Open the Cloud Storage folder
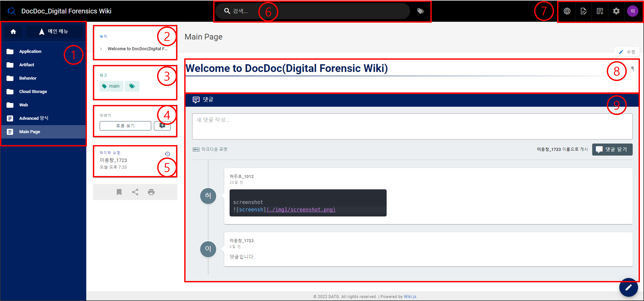 coord(44,91)
